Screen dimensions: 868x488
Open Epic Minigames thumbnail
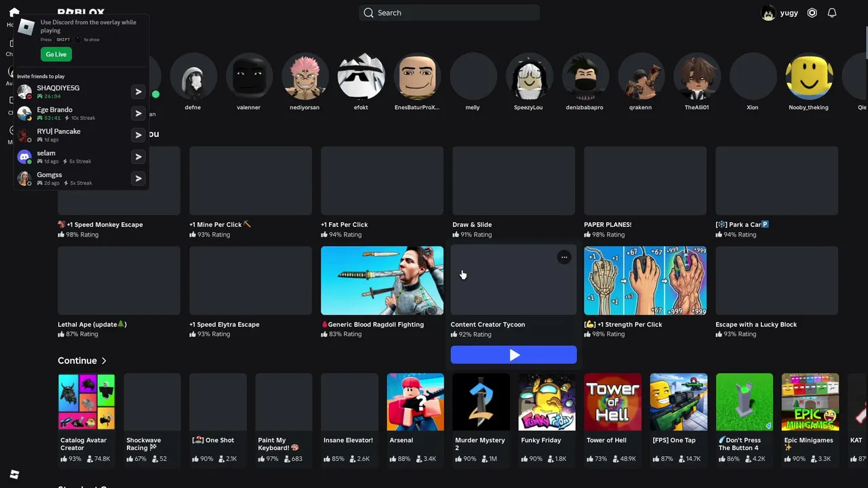click(x=810, y=402)
